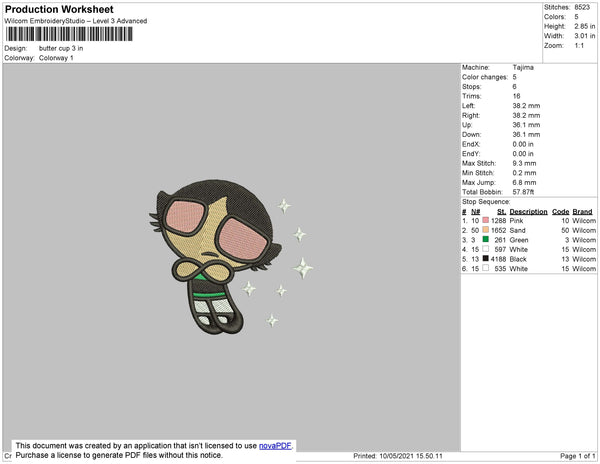
Task: Select the Stitches value '8523'
Action: 582,7
